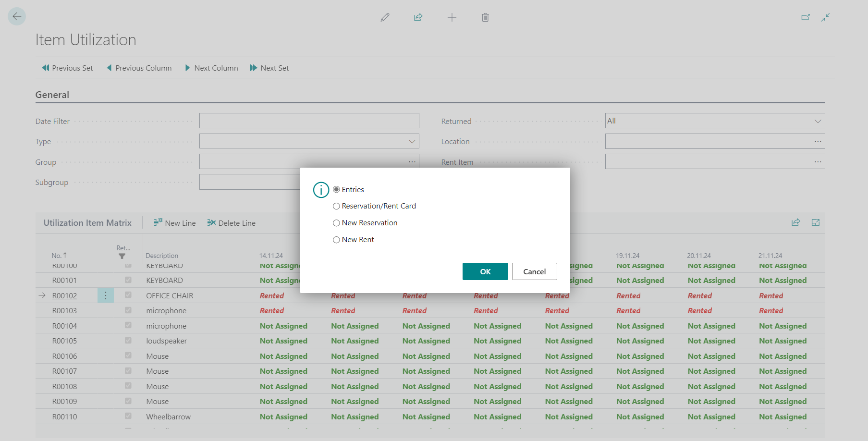
Task: Confirm the dialog with OK
Action: [x=485, y=271]
